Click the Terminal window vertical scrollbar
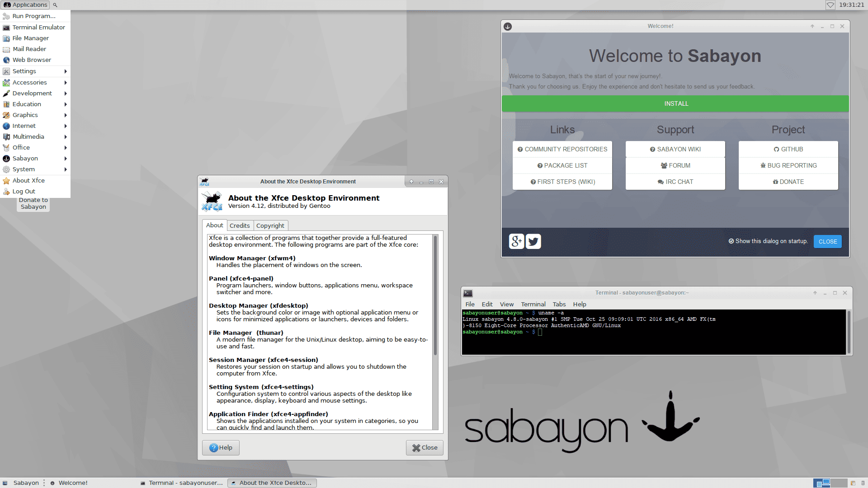868x488 pixels. pos(849,332)
